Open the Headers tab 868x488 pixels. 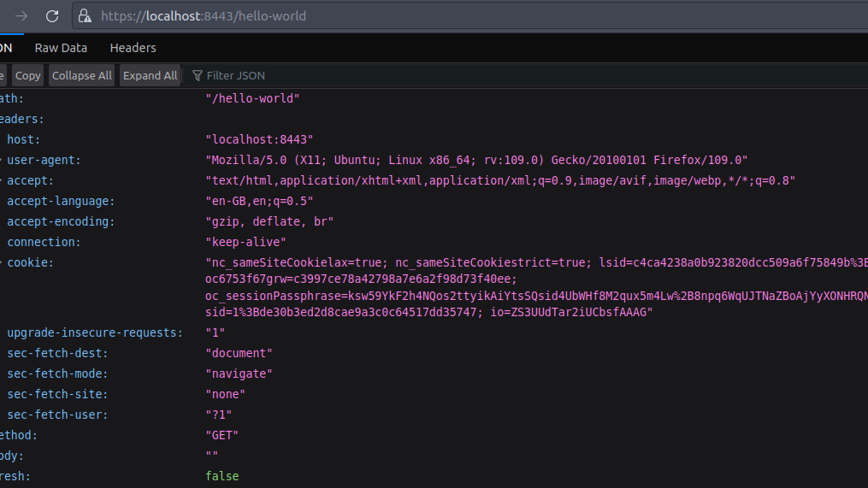coord(133,48)
